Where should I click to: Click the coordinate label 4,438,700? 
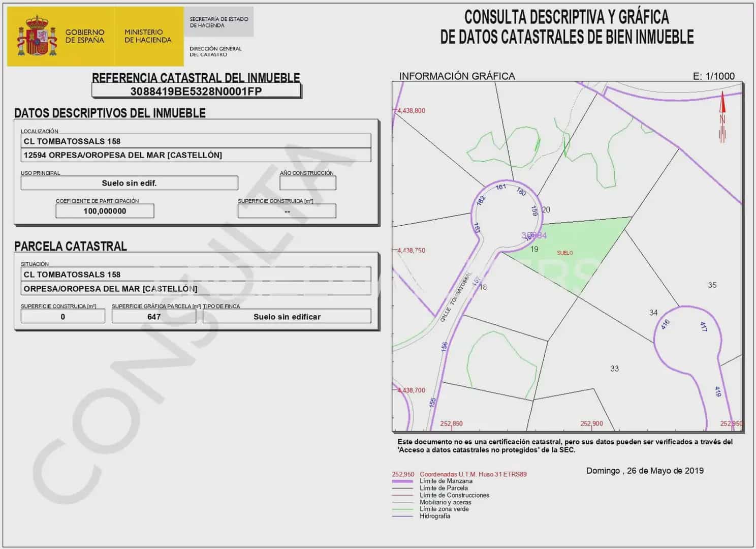click(x=411, y=390)
